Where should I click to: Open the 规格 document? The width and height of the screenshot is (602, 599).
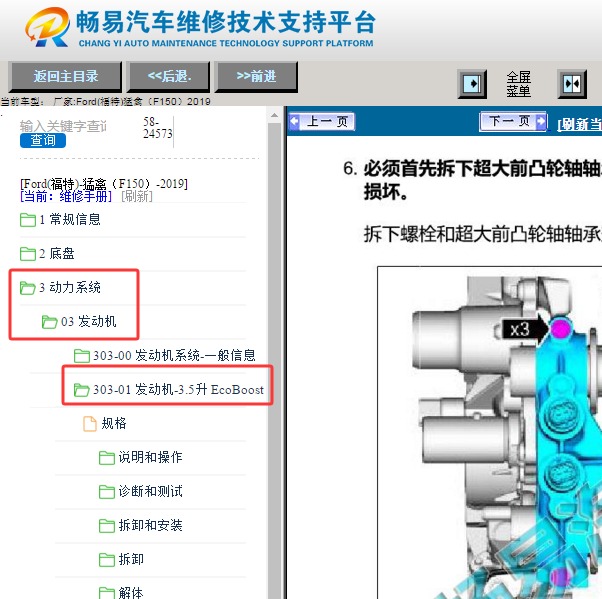point(114,424)
